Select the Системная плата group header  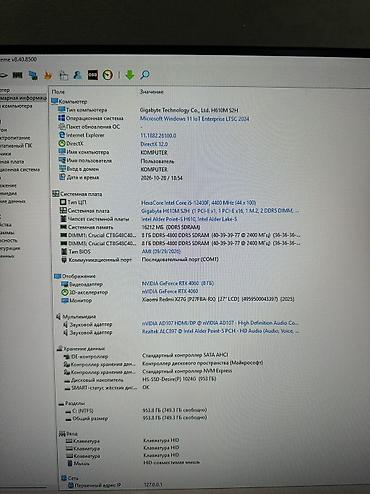point(77,194)
